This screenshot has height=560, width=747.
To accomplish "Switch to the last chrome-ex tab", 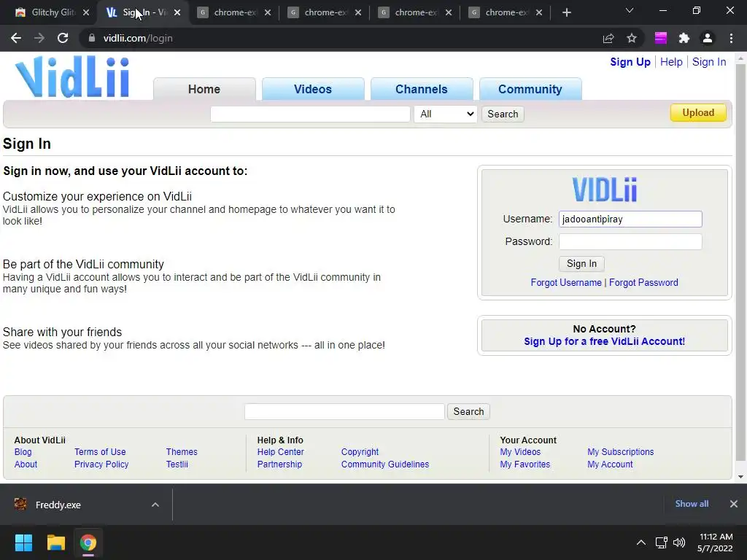I will click(x=506, y=12).
